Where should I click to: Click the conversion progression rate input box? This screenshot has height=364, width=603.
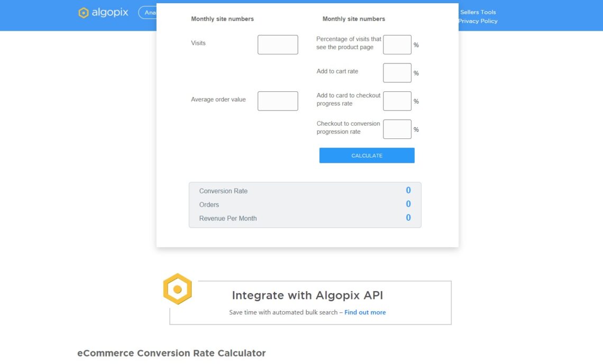pyautogui.click(x=397, y=129)
